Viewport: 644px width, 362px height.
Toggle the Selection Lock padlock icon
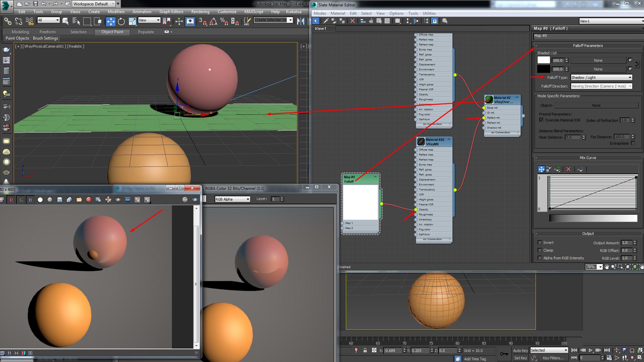[365, 351]
